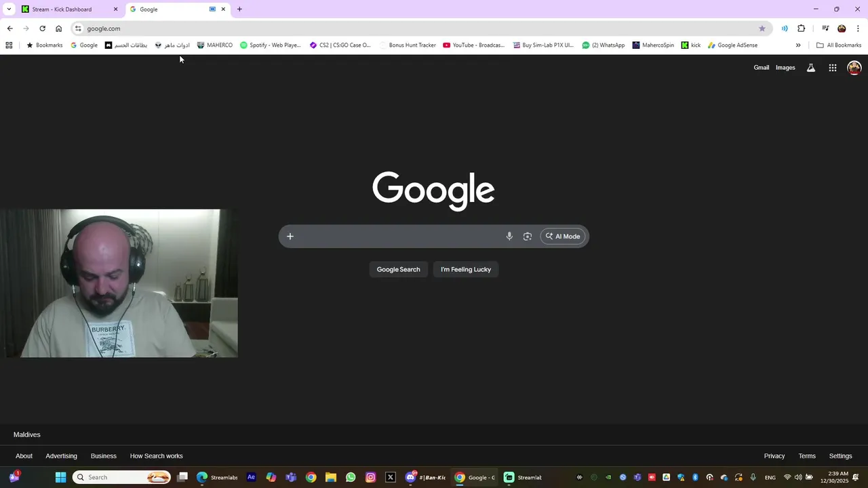
Task: Close the Google tab
Action: click(223, 9)
